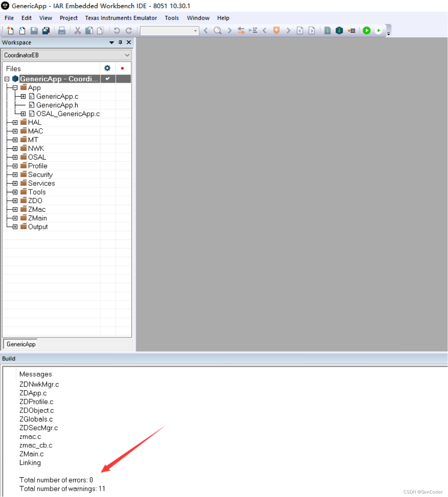
Task: Click the Save All toolbar icon
Action: coord(46,31)
